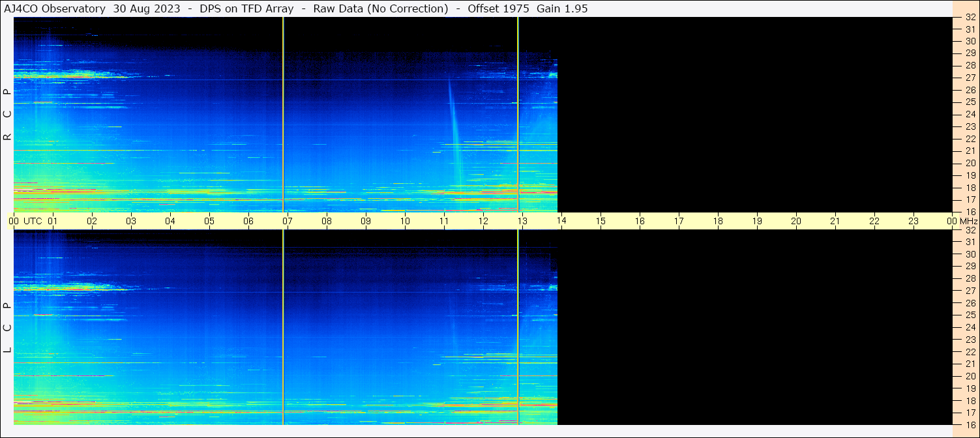Select the date "30 Aug 2023" in header
The width and height of the screenshot is (980, 438).
pyautogui.click(x=147, y=8)
